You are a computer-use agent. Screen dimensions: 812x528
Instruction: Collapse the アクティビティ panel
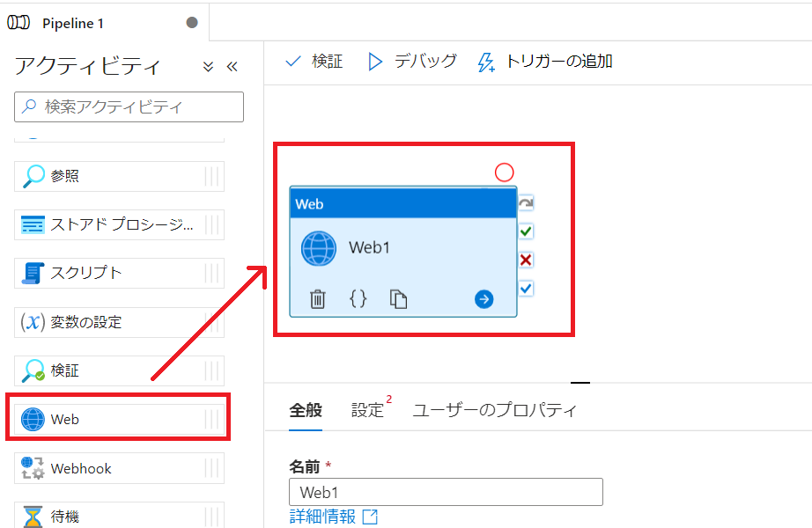click(x=233, y=66)
